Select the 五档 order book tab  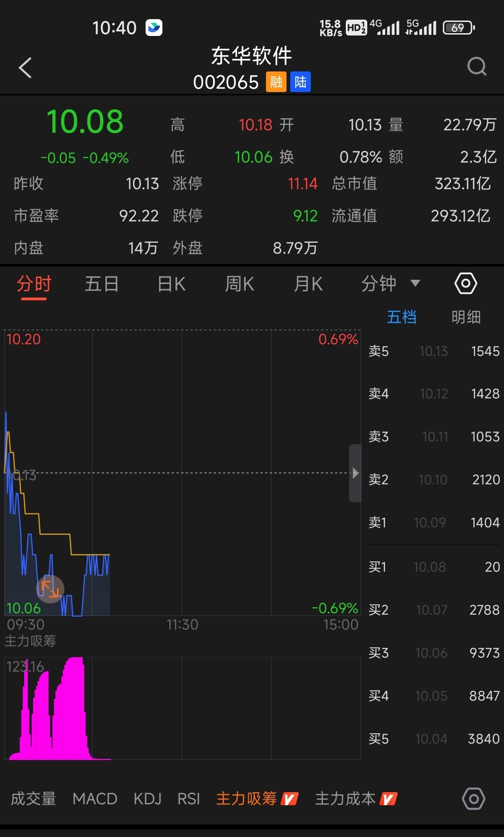(402, 317)
